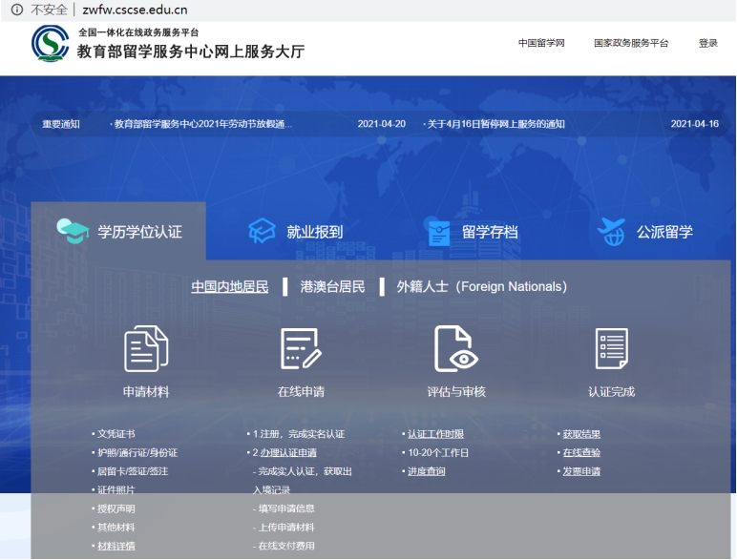This screenshot has width=737, height=560.
Task: Click the 居留卡/签证/签注 list item
Action: 133,471
